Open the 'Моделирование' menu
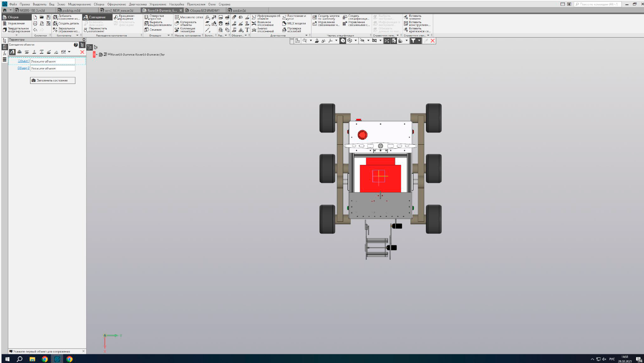Image resolution: width=644 pixels, height=363 pixels. [x=79, y=4]
